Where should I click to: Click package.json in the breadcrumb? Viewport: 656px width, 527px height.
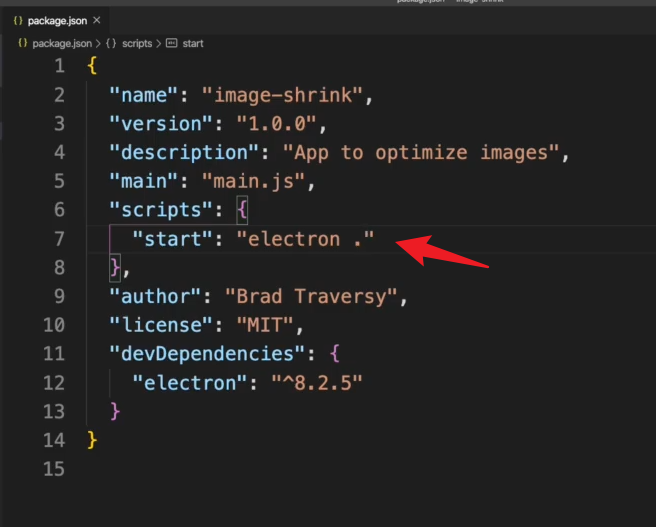coord(62,43)
